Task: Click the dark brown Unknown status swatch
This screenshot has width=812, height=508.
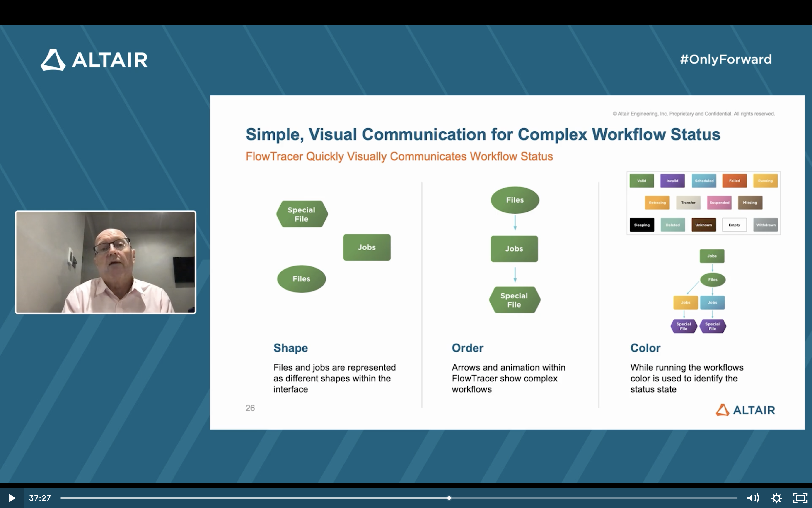Action: pos(704,225)
